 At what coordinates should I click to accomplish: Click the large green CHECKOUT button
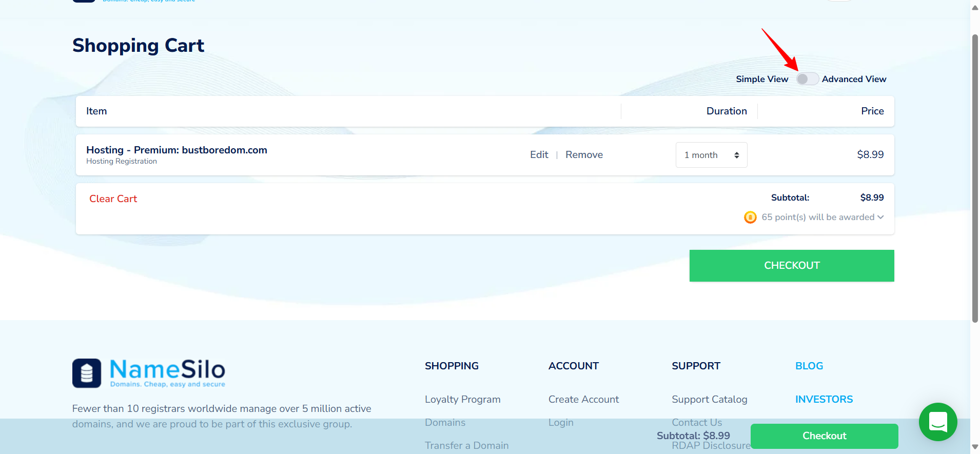[x=792, y=266]
